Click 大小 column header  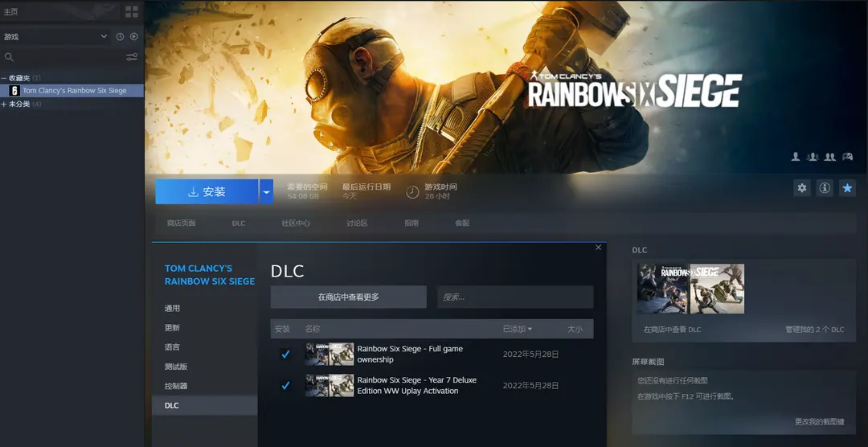pyautogui.click(x=575, y=329)
